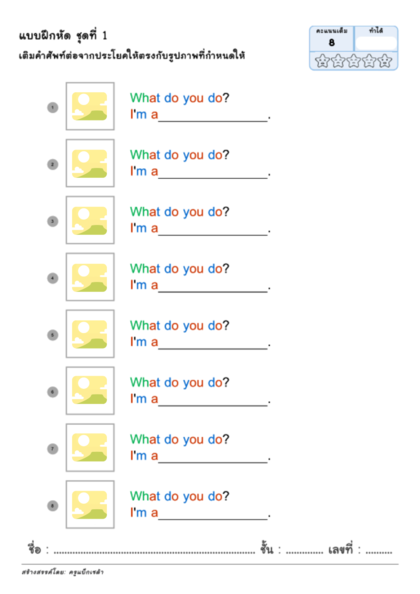Screen dimensions: 420x594
Task: Select the image placeholder for question 5
Action: [90, 334]
